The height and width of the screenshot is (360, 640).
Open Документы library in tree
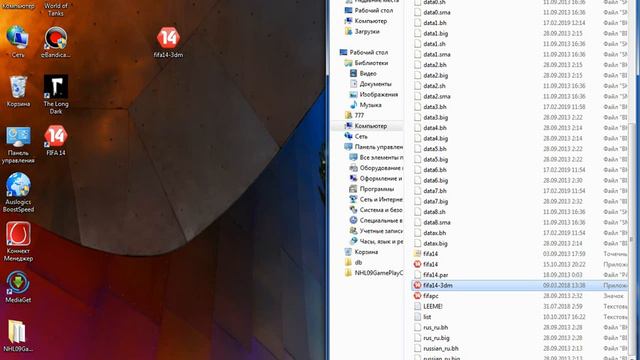tap(371, 84)
